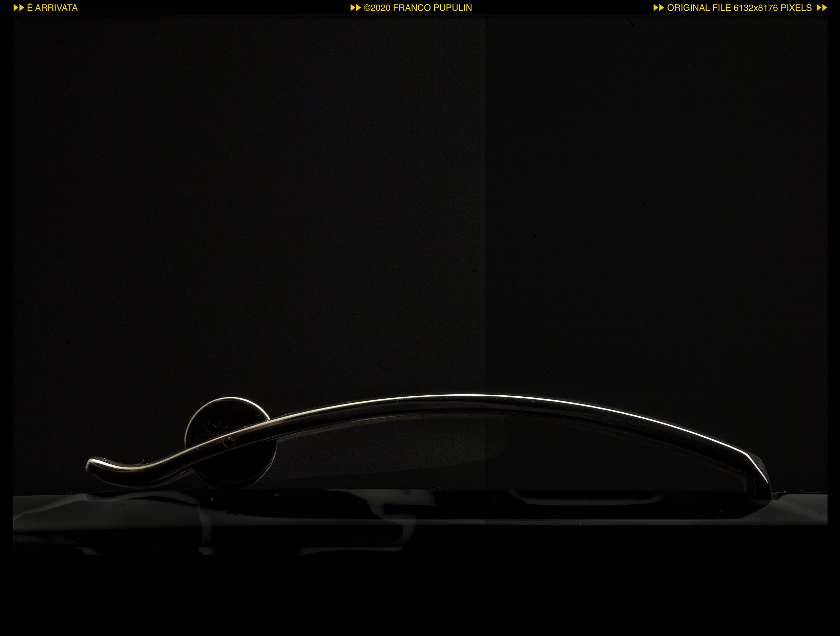The image size is (840, 636).
Task: Click the double-arrow icon after PIXELS
Action: (x=821, y=7)
